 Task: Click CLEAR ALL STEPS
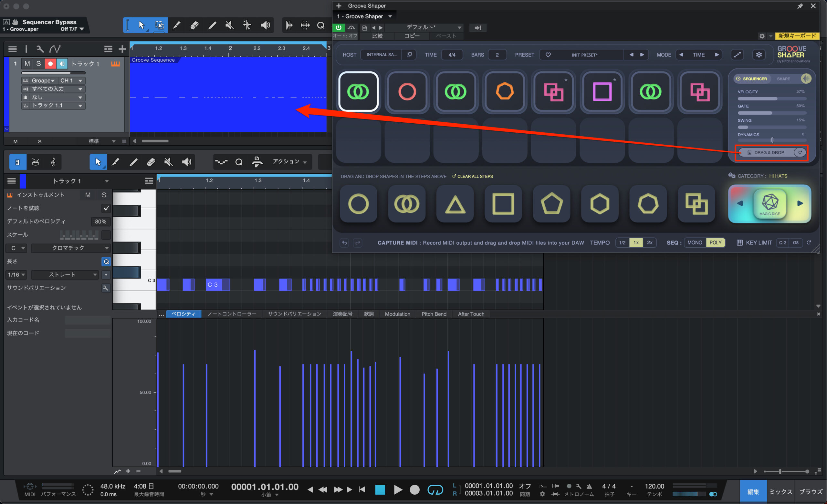[475, 176]
